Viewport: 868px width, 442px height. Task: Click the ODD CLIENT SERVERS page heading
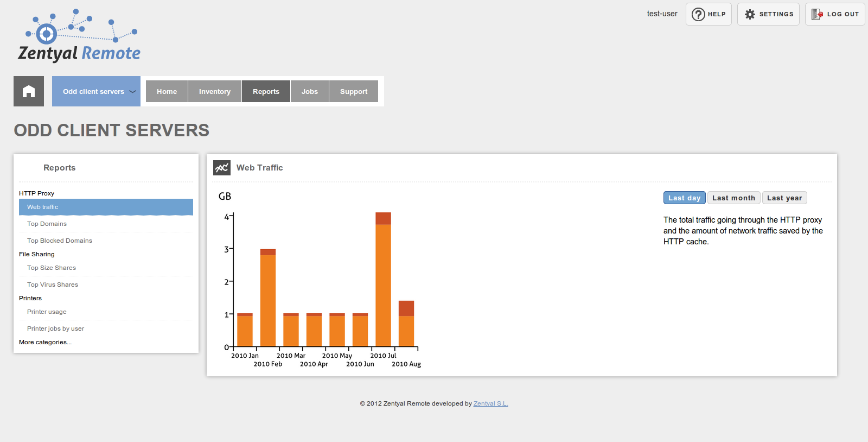(x=112, y=130)
